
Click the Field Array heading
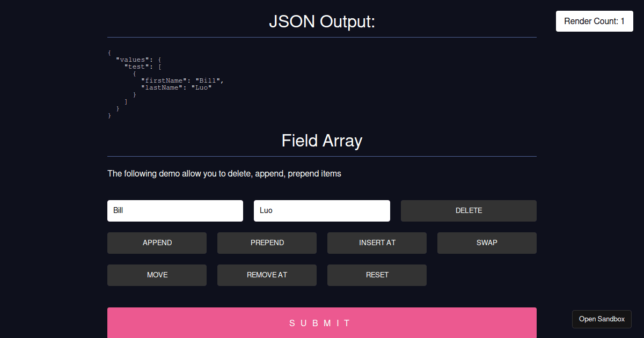pyautogui.click(x=322, y=141)
